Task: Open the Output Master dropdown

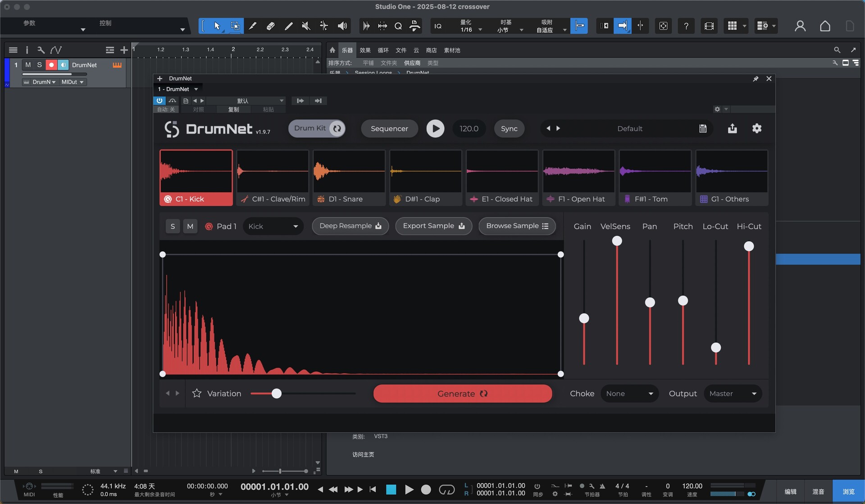Action: click(733, 394)
